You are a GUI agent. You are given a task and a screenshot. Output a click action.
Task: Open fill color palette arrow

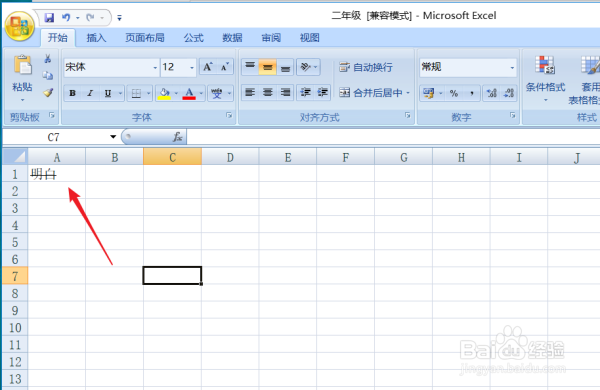pos(176,93)
